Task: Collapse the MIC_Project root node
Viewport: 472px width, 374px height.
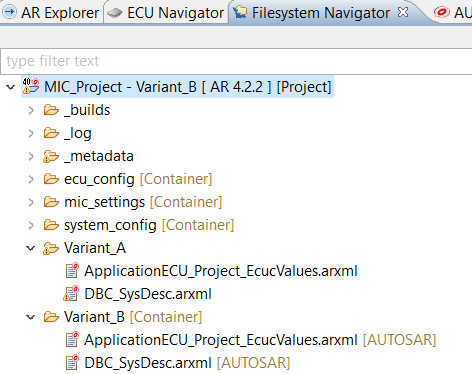Action: (11, 87)
